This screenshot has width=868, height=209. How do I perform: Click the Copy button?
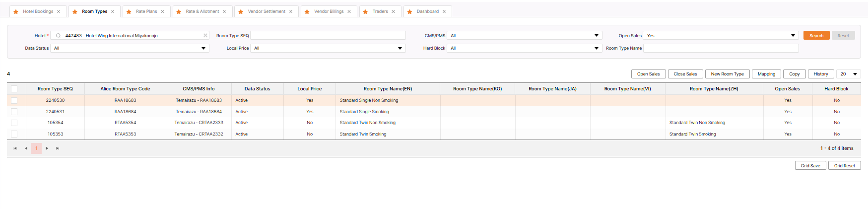click(795, 74)
